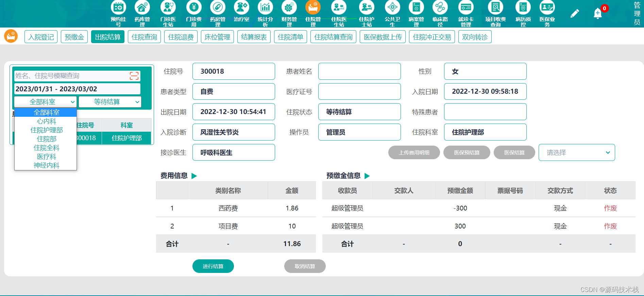Click the empty 医疗证号 field

[x=359, y=92]
